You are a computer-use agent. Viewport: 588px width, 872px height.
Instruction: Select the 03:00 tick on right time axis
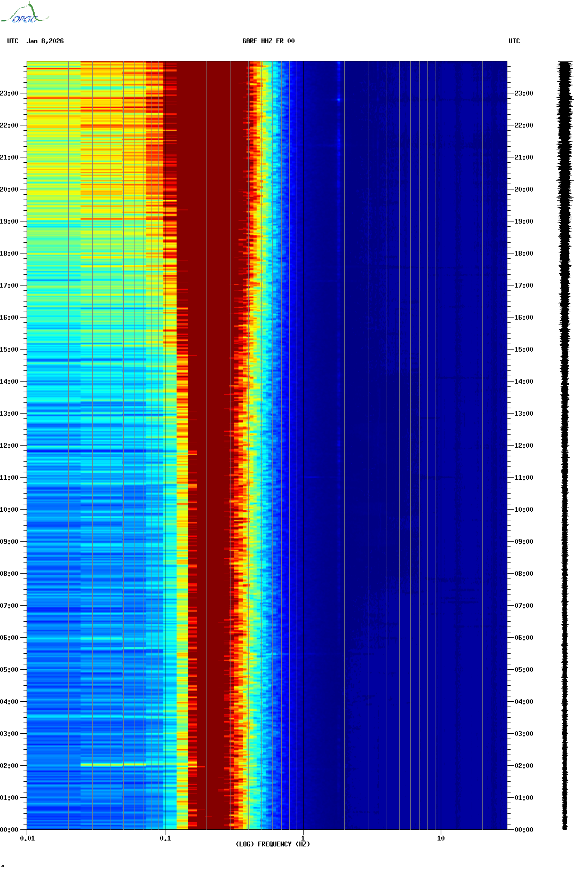point(523,734)
